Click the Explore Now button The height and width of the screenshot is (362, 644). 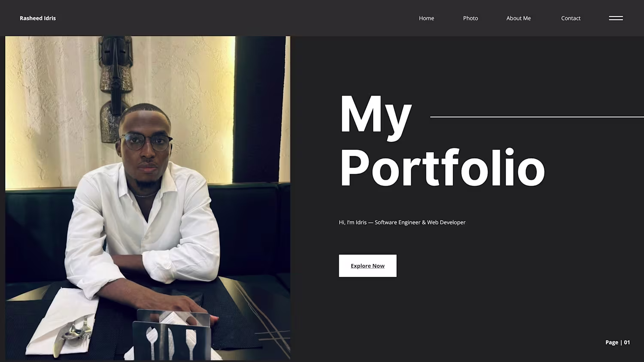tap(368, 266)
